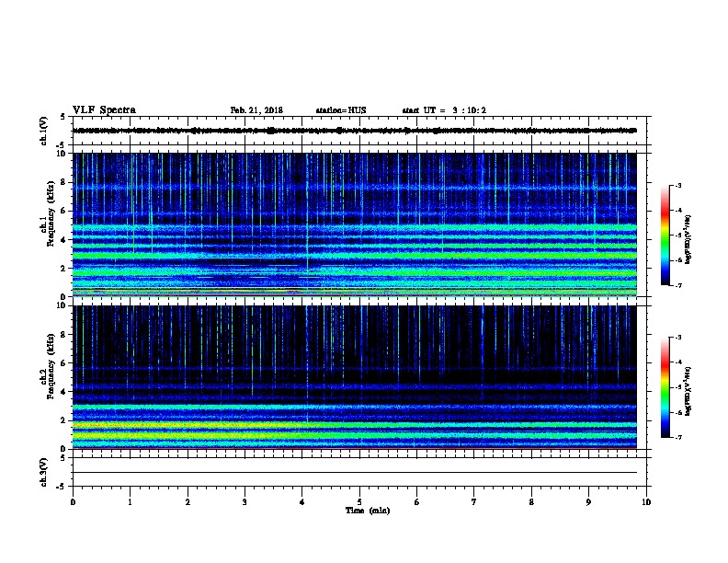Click the ch.2 'Frequency (kHz)' axis label
This screenshot has height=563, width=728.
tap(51, 366)
